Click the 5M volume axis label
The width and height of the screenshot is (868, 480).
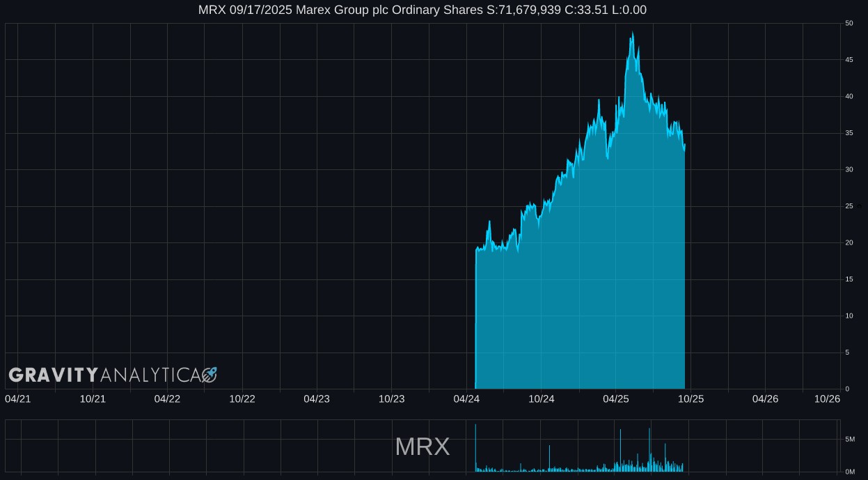click(850, 439)
